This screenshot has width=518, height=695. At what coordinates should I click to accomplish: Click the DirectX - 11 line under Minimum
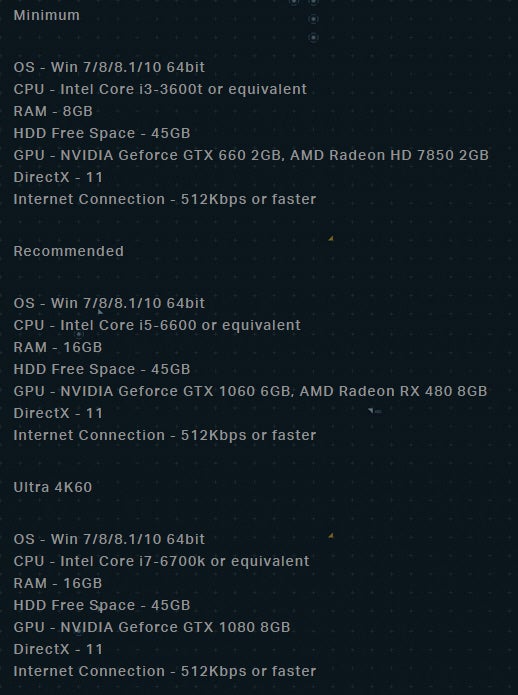pyautogui.click(x=58, y=177)
